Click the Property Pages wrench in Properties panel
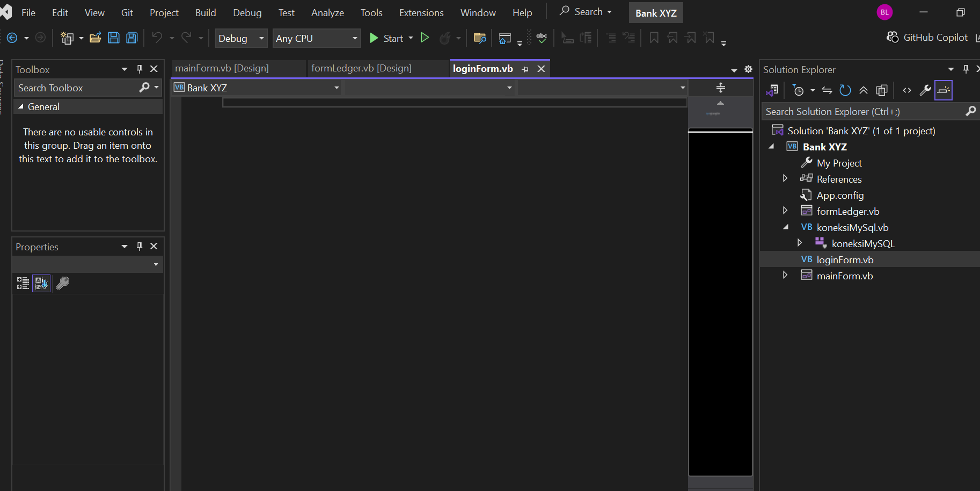Screen dimensions: 980x491 (x=63, y=283)
